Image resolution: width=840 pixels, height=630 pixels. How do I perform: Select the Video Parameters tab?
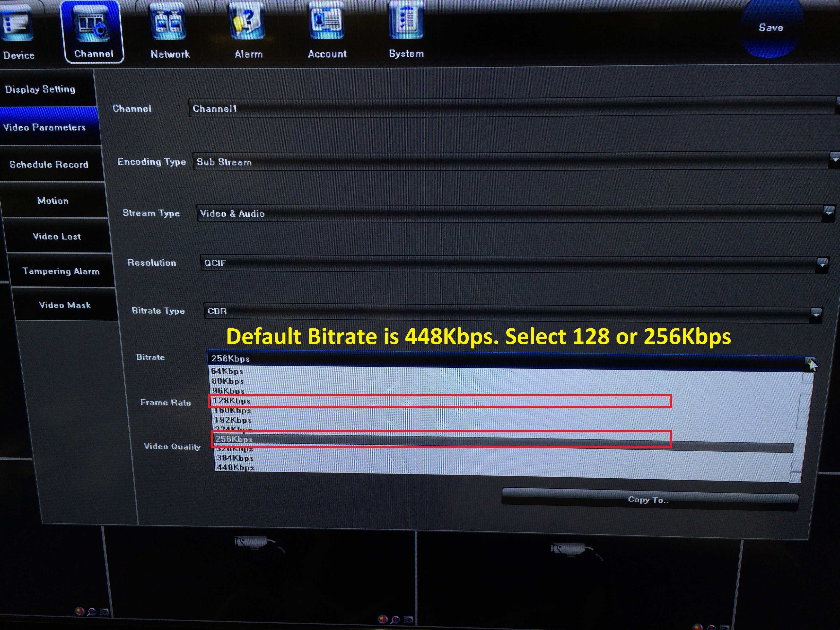point(49,126)
